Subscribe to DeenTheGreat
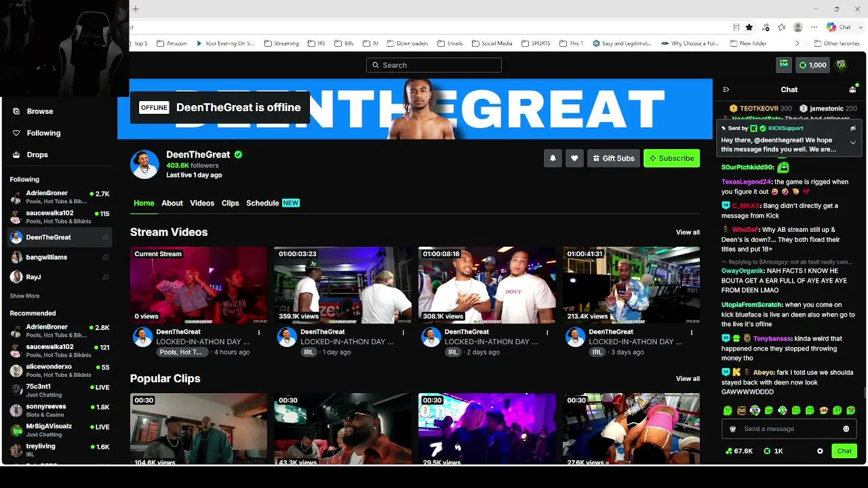868x488 pixels. (671, 158)
